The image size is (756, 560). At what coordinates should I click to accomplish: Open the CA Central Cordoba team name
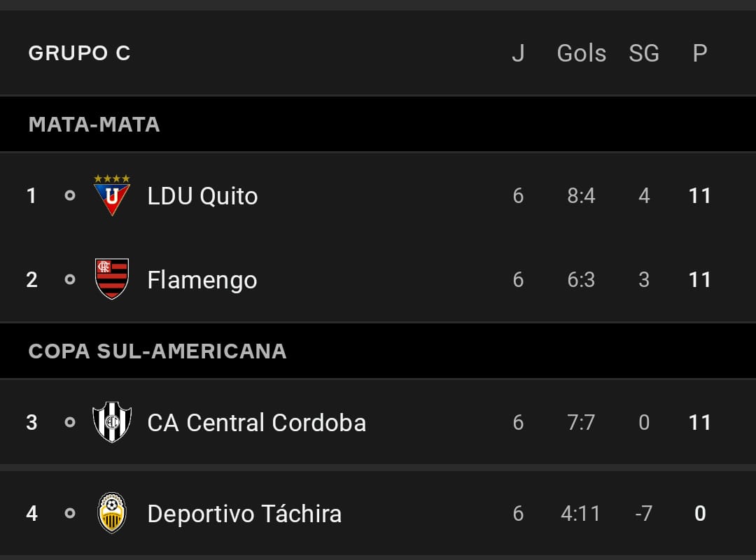(256, 423)
